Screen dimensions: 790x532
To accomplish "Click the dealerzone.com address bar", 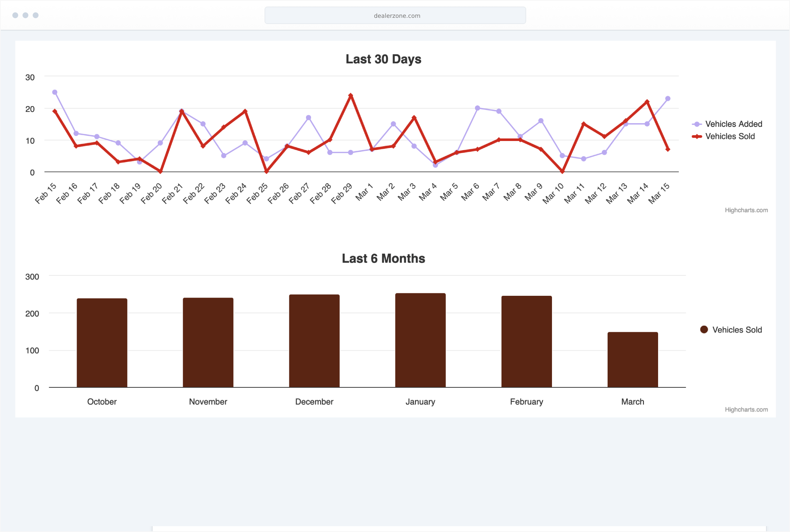I will click(x=395, y=16).
